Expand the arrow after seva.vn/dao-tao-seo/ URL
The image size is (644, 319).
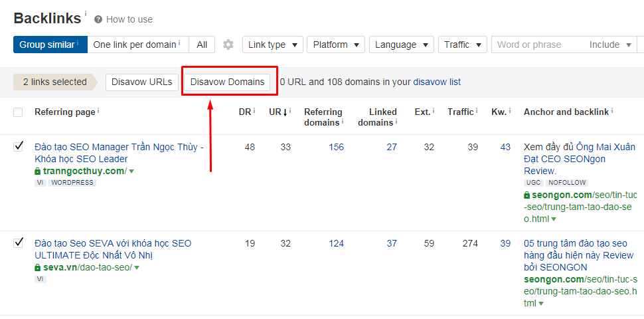137,268
